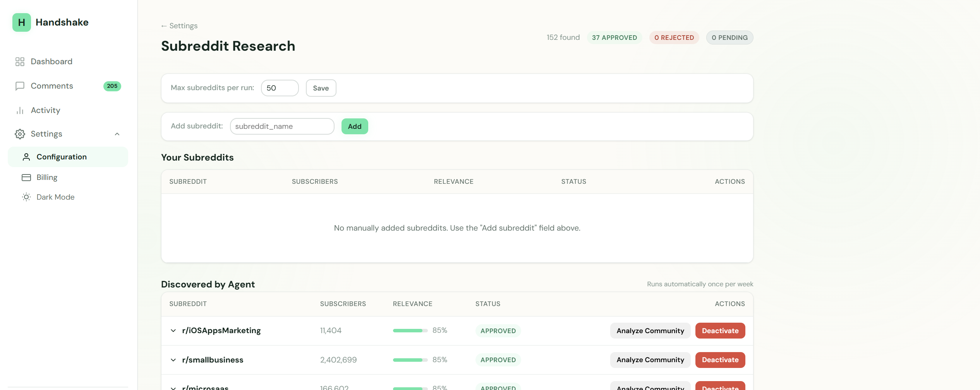Go back via the Settings breadcrumb link
980x390 pixels.
tap(179, 26)
